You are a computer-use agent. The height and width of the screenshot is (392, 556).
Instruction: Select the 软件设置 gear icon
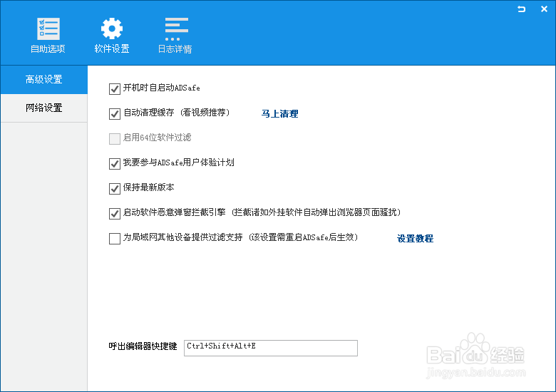[x=112, y=29]
